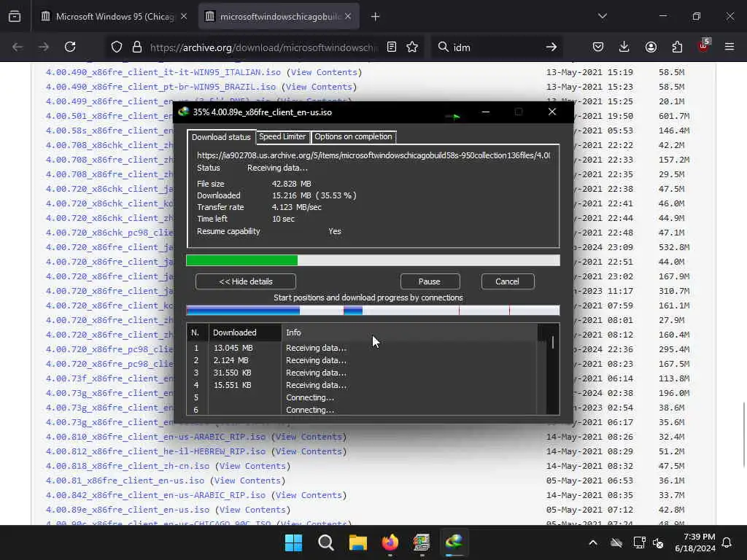Screen dimensions: 747x560
Task: Open 4.00.812 HEBREW_RIP.iso link
Action: 155,451
